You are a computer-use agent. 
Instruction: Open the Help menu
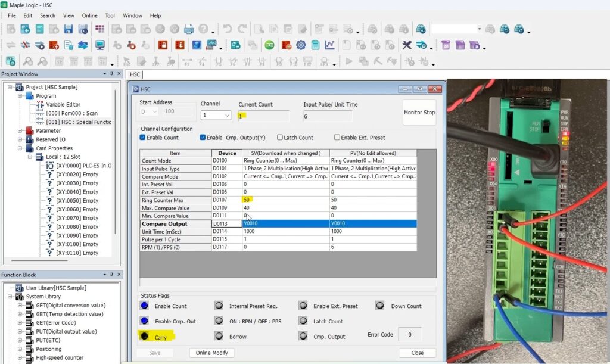coord(155,15)
